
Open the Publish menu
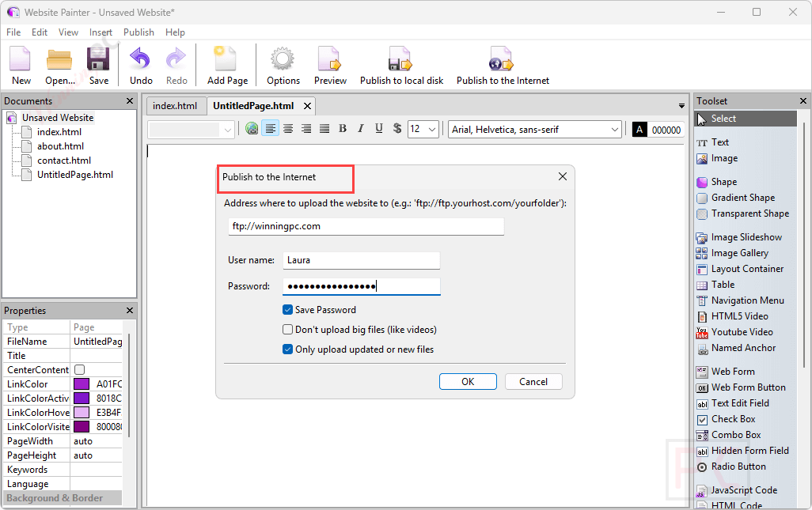tap(138, 32)
